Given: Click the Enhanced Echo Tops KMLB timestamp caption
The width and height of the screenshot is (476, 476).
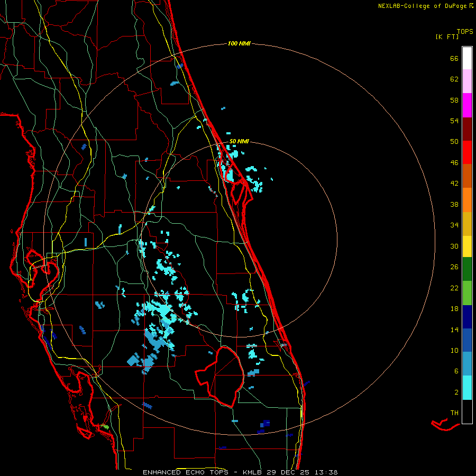Looking at the screenshot, I should tap(240, 472).
